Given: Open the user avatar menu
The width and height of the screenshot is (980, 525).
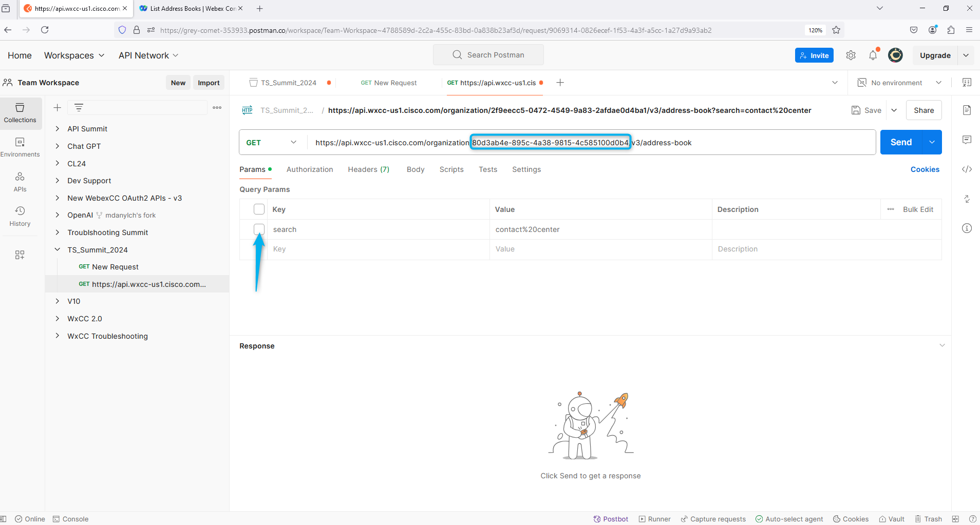Looking at the screenshot, I should (x=895, y=55).
